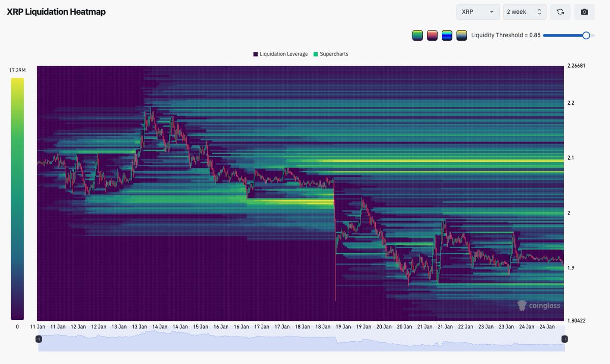Click the price line at the 18 Jan drop

point(334,239)
